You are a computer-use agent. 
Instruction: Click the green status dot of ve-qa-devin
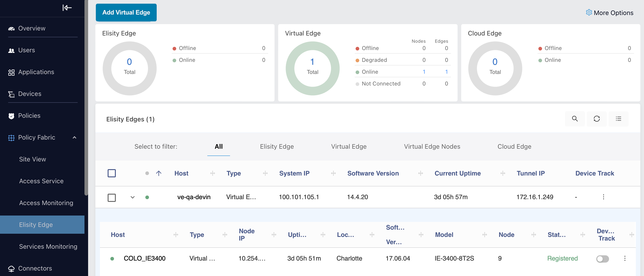tap(147, 197)
